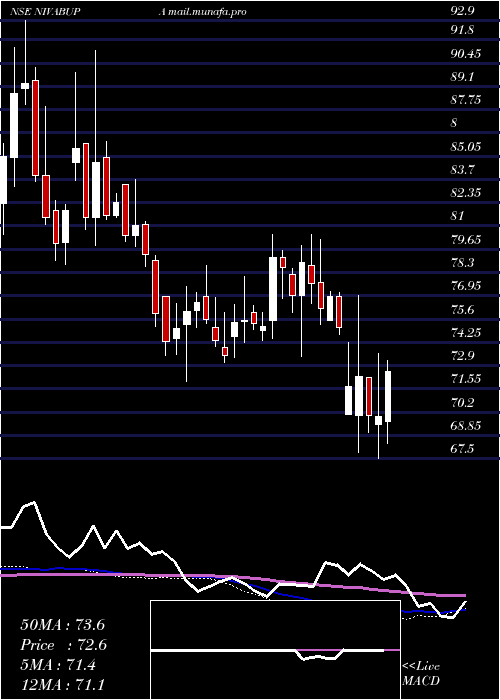Click the 70.2 price axis label
The width and height of the screenshot is (500, 700).
[x=462, y=403]
